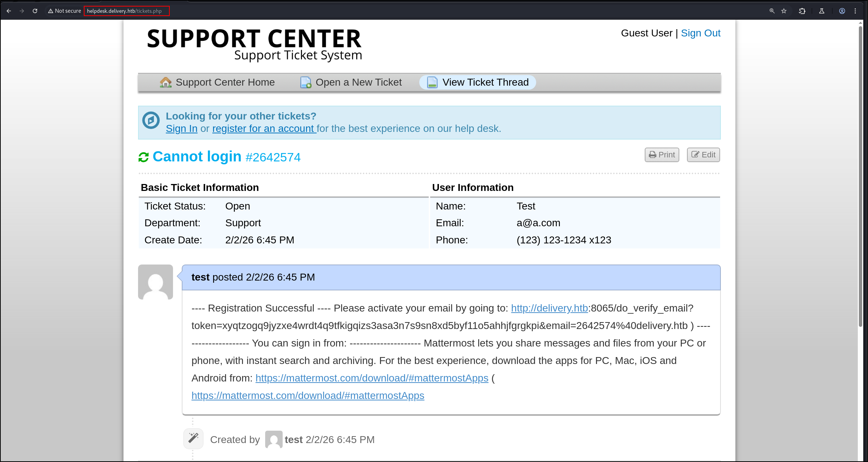Go to Support Center Home tab
868x462 pixels.
tap(217, 82)
